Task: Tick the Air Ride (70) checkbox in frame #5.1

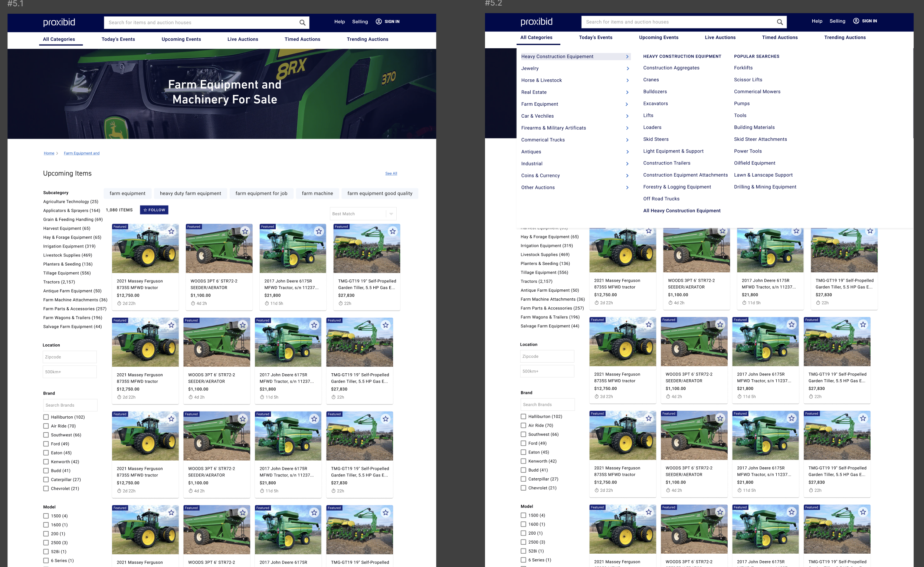Action: (46, 426)
